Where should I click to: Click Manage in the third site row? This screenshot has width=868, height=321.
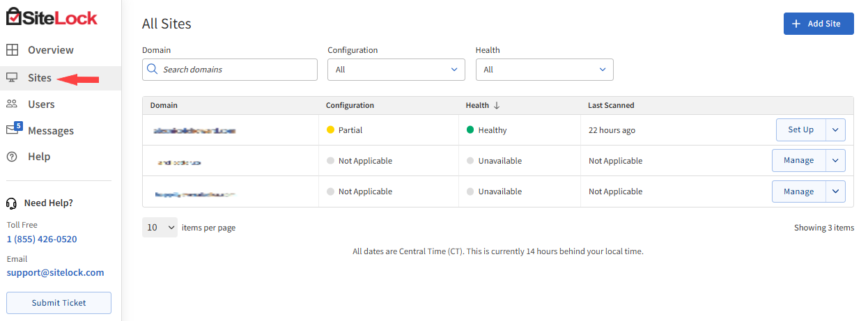(799, 191)
